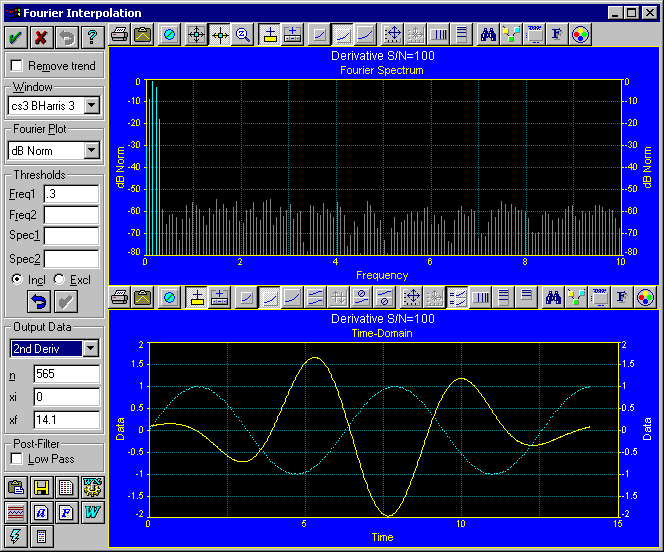This screenshot has height=552, width=664.
Task: Click the Freq1 threshold field containing .3
Action: click(71, 194)
